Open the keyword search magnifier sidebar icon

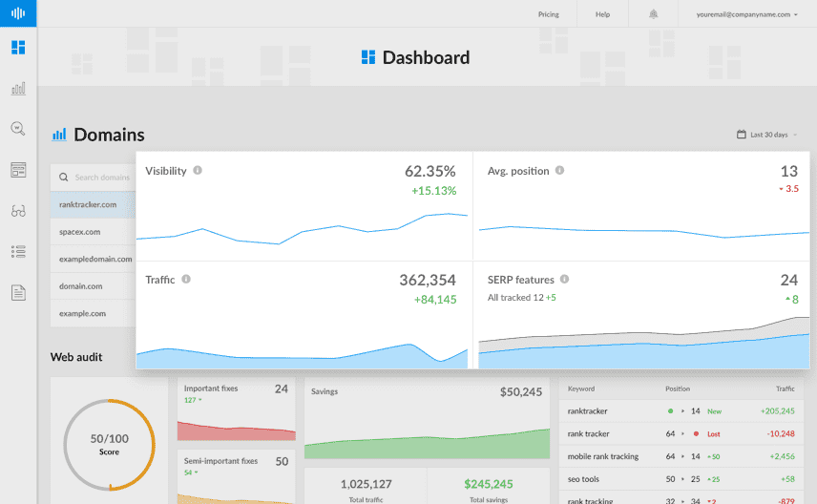tap(18, 129)
